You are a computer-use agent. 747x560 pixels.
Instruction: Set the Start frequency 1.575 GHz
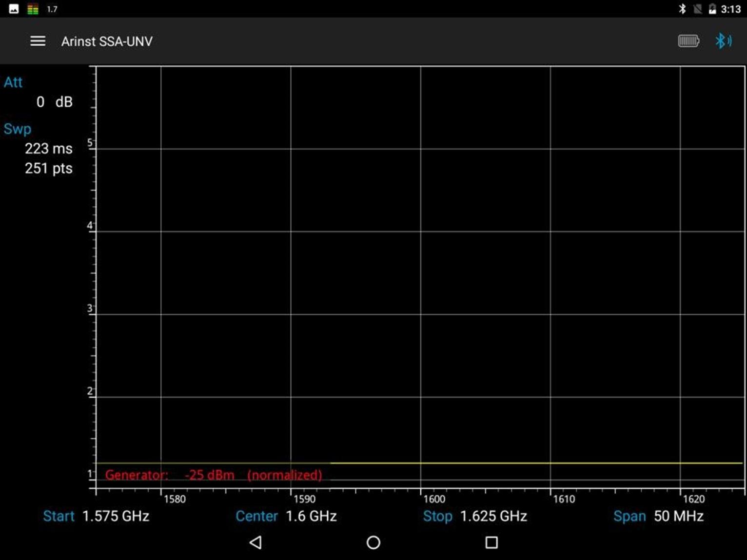coord(115,516)
